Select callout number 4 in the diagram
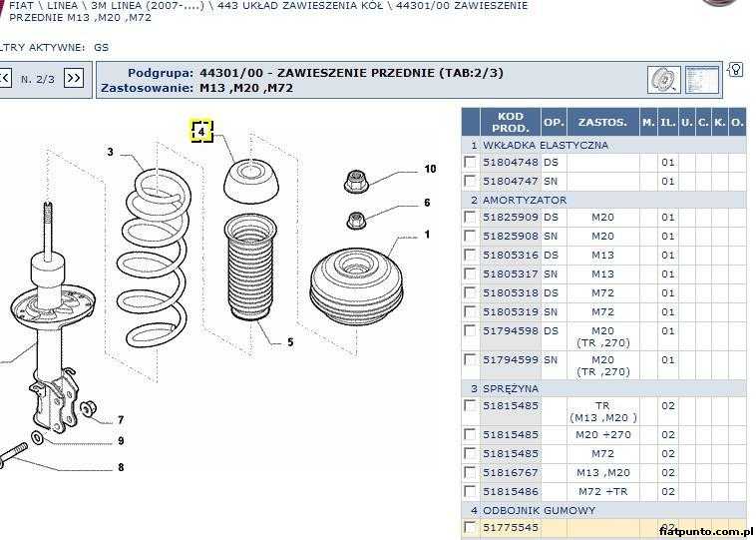Viewport: 756px width, 540px height. coord(201,131)
